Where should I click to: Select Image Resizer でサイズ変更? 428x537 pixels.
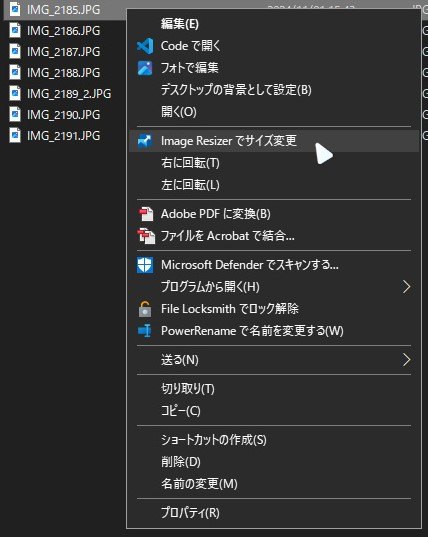[274, 141]
